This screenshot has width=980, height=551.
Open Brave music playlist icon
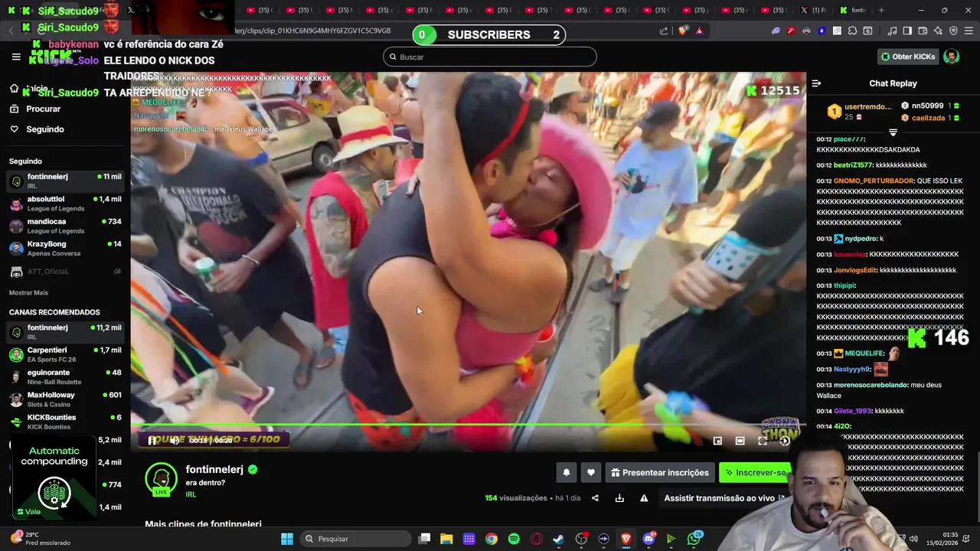[892, 31]
